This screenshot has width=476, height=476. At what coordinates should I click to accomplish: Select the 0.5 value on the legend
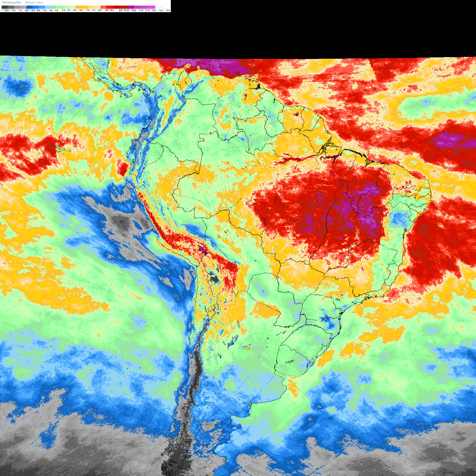pyautogui.click(x=7, y=10)
